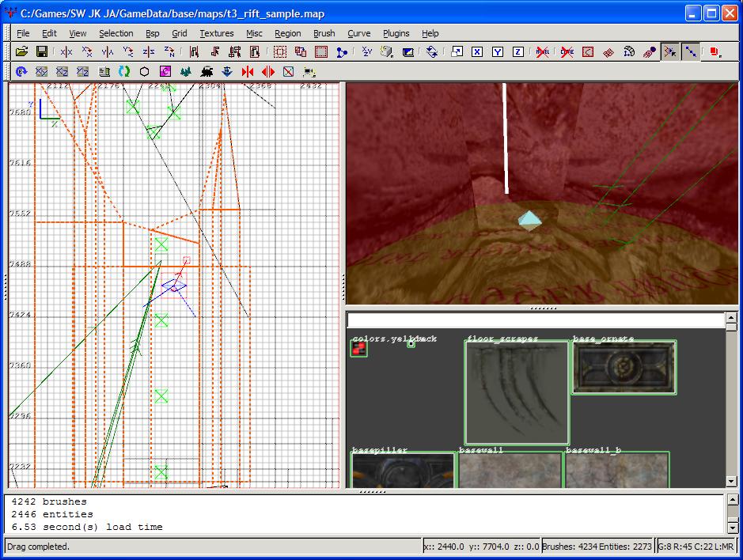The height and width of the screenshot is (560, 743).
Task: Click the blue anchor drop icon
Action: pyautogui.click(x=227, y=71)
